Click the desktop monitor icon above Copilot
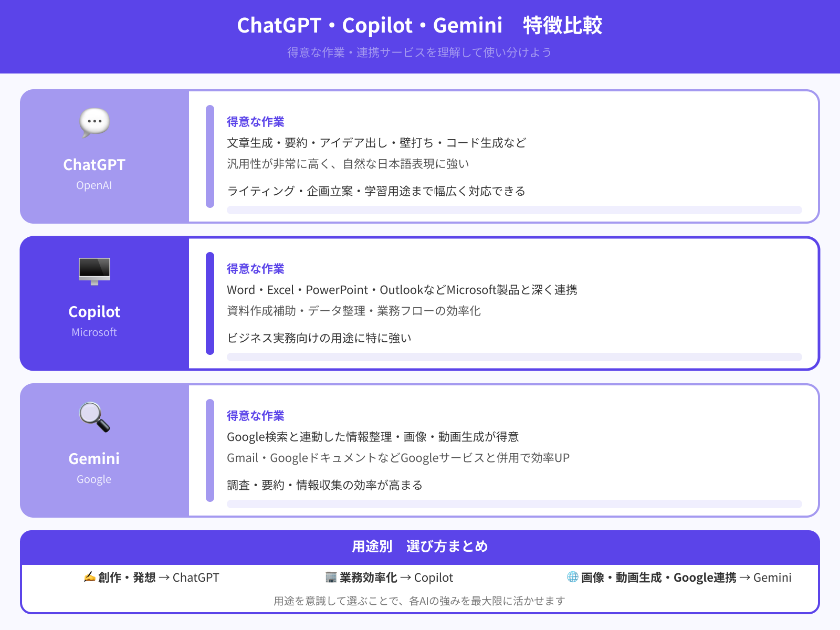The width and height of the screenshot is (840, 630). tap(94, 270)
